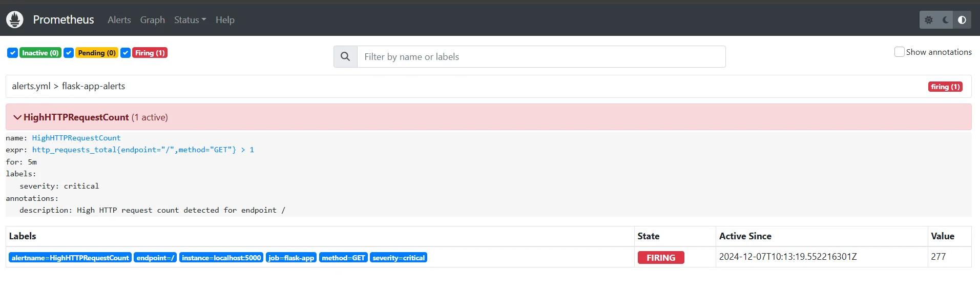This screenshot has width=980, height=289.
Task: Open the http_requests_total expression link
Action: pyautogui.click(x=143, y=150)
